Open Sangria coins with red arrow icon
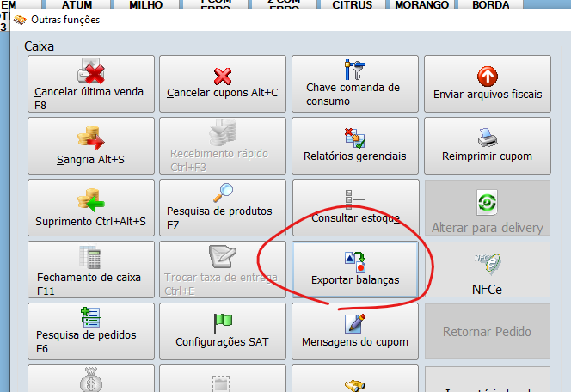Viewport: 571px width, 392px height. click(x=90, y=138)
